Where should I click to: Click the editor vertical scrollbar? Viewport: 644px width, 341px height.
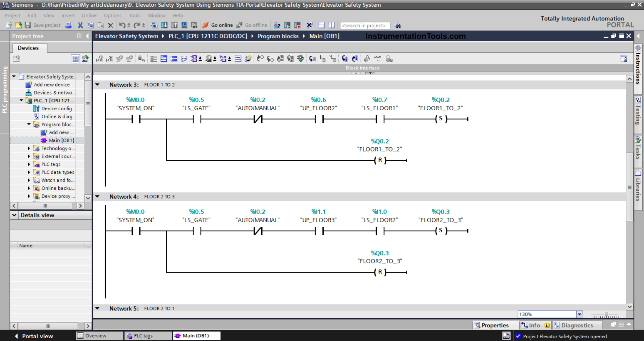630,187
